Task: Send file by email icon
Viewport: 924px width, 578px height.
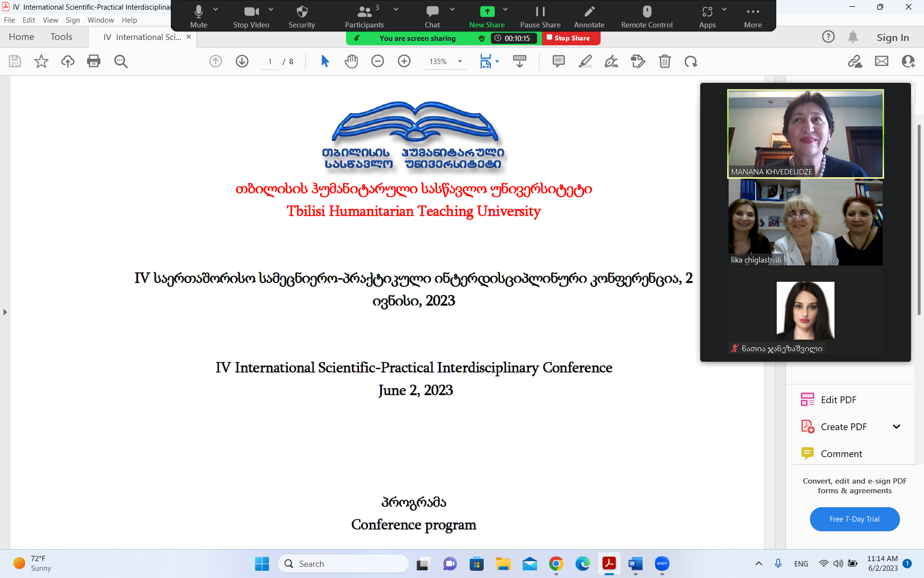Action: [x=882, y=61]
